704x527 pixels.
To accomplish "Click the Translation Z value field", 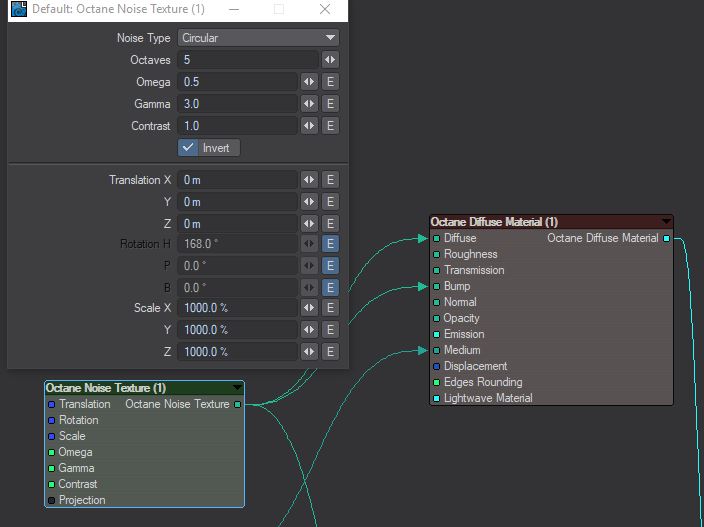I will click(238, 224).
